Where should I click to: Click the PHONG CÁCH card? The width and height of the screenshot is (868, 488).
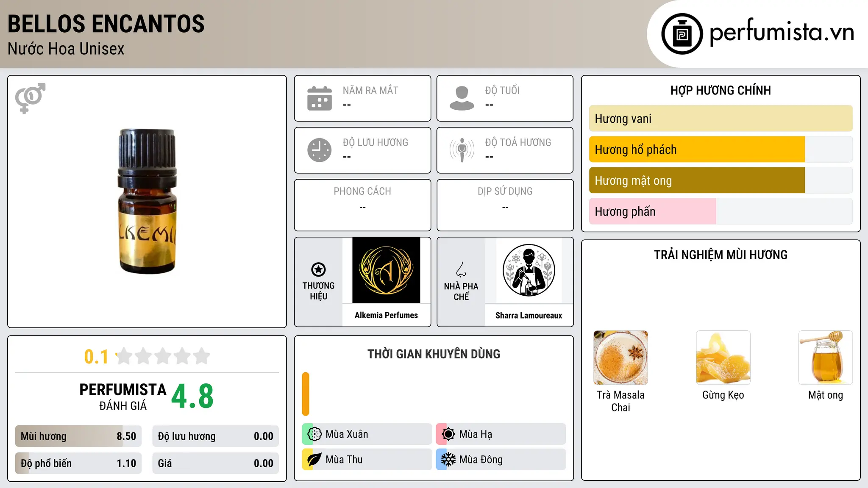tap(362, 205)
